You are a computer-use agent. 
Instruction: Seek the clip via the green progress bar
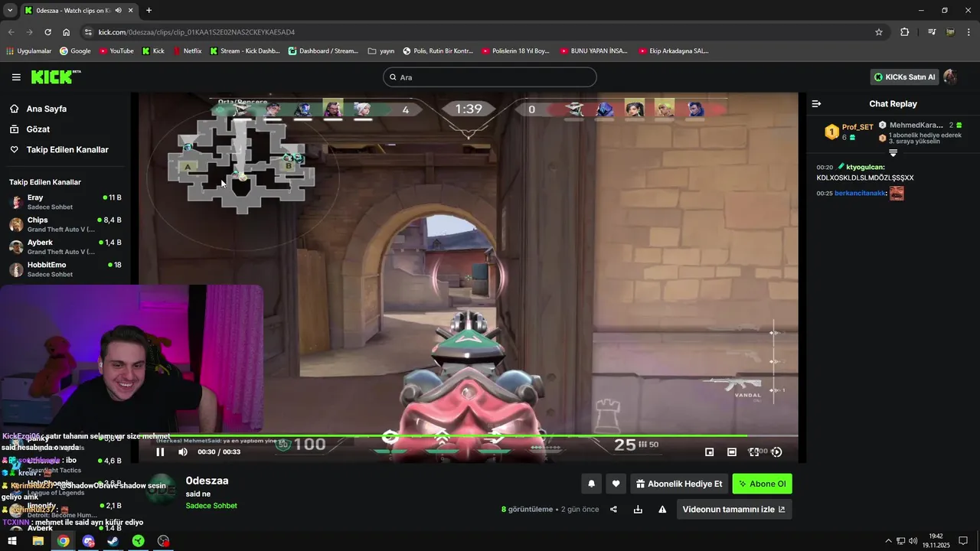point(469,436)
